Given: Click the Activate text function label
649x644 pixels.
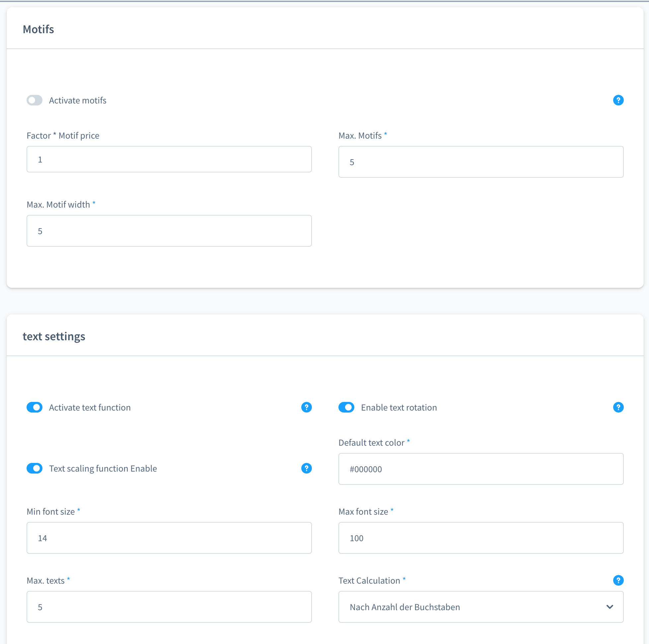Looking at the screenshot, I should pos(90,408).
